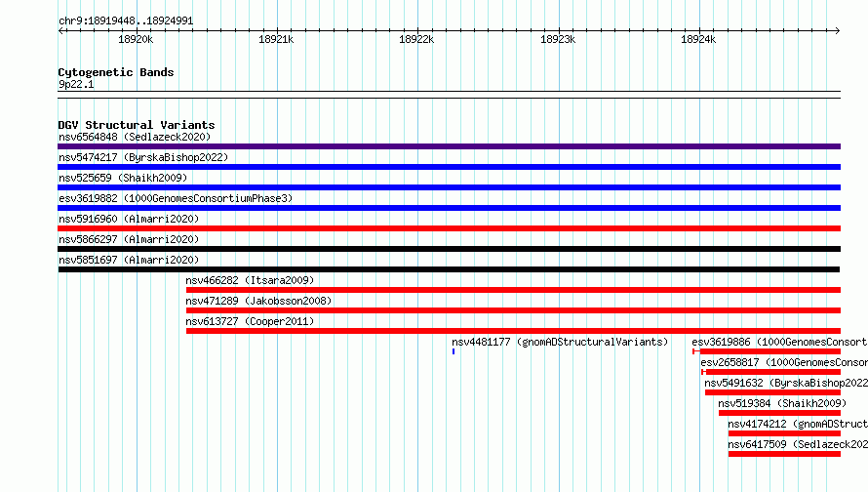The width and height of the screenshot is (868, 492).
Task: Select the red nsv466282 variant bar
Action: [513, 290]
